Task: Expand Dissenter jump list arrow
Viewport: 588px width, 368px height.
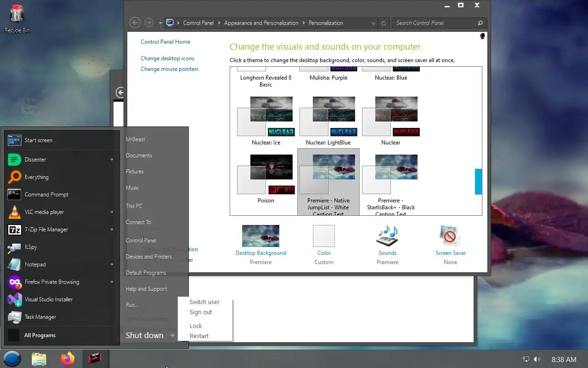Action: (x=112, y=160)
